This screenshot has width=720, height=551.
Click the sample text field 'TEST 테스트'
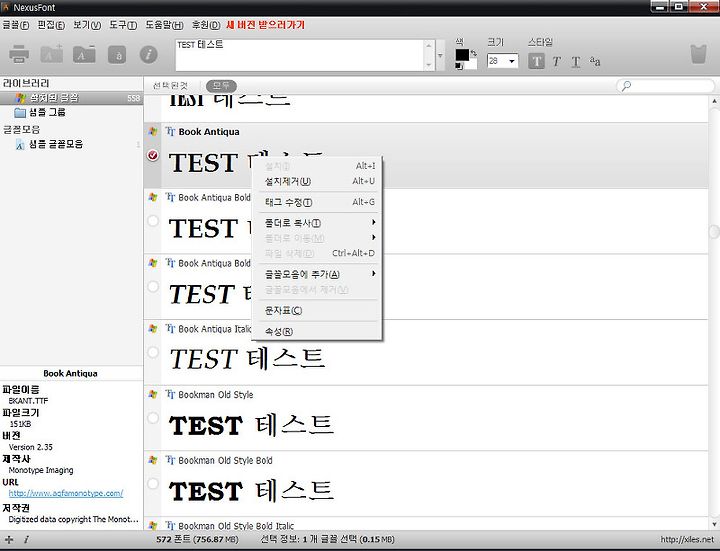click(300, 55)
